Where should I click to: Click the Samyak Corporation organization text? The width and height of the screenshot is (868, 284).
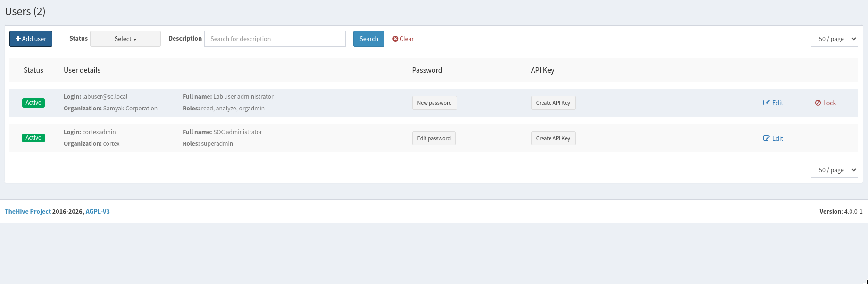click(130, 108)
